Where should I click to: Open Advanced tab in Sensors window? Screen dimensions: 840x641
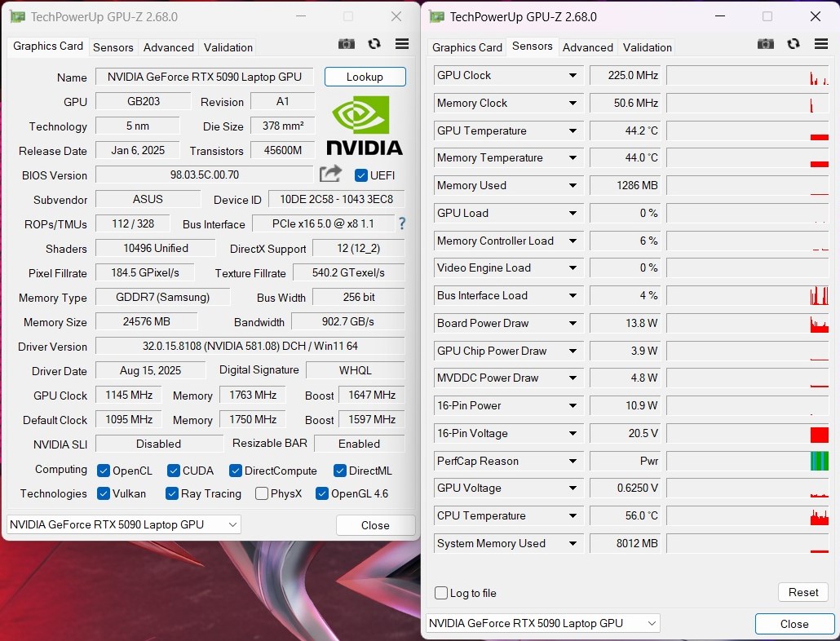[x=588, y=47]
